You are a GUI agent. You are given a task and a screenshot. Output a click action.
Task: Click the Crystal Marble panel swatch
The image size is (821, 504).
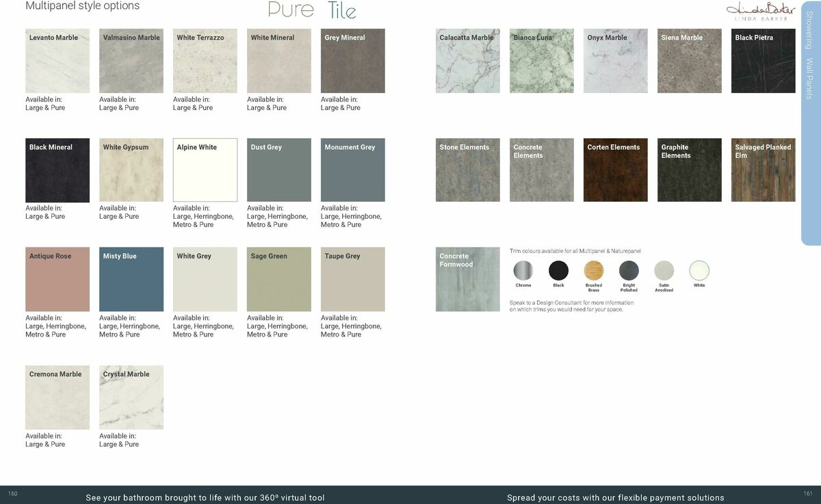[131, 397]
